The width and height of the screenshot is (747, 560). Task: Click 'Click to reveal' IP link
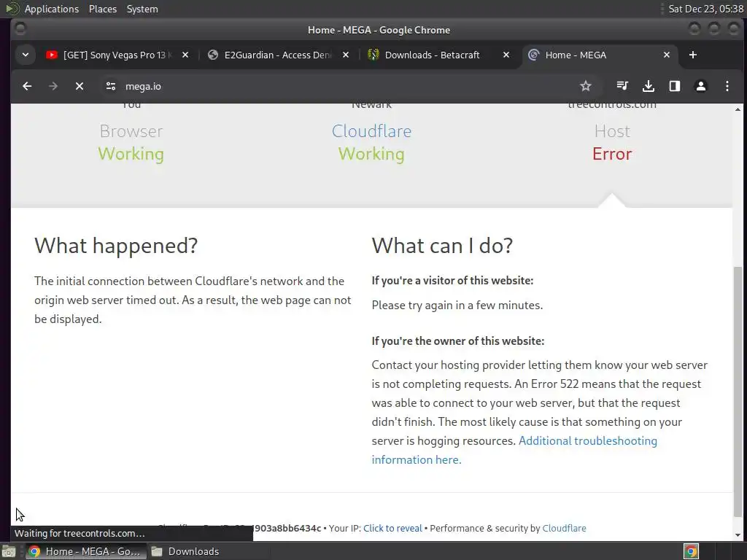[x=392, y=528]
